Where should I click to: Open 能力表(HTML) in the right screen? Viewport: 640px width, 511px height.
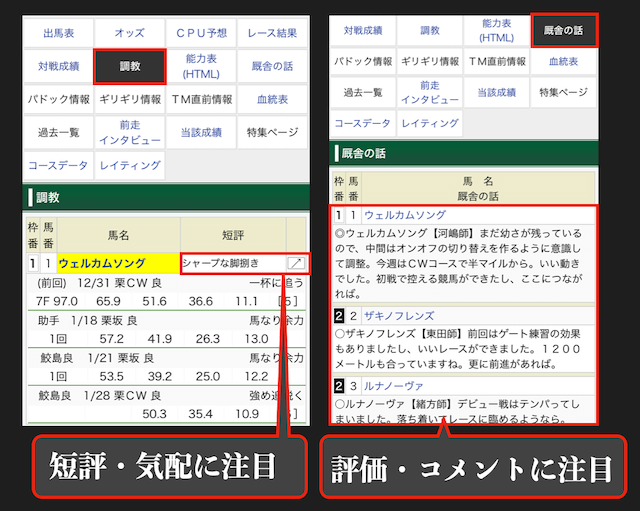(x=497, y=31)
